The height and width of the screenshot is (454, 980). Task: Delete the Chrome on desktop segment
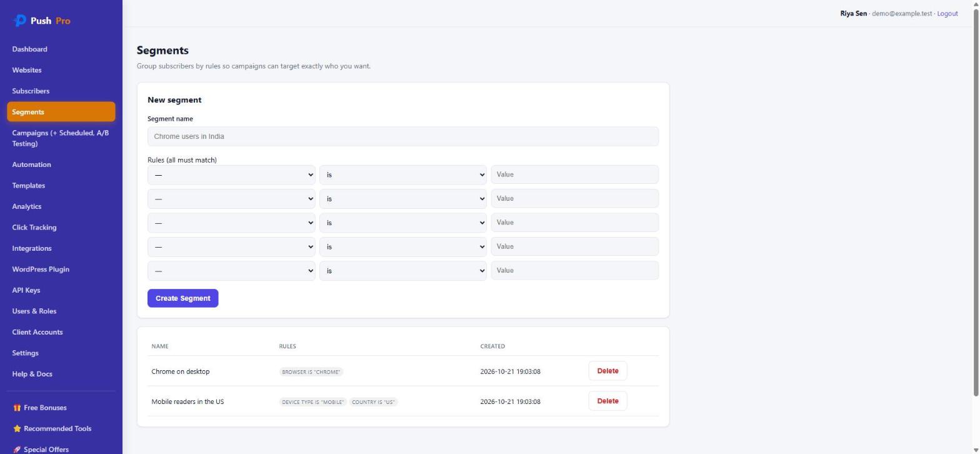point(607,371)
